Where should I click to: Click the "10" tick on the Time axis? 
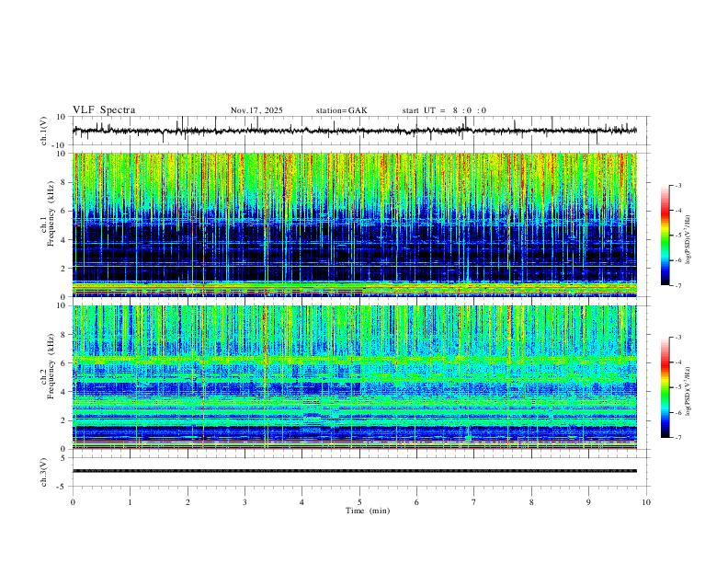click(x=646, y=502)
